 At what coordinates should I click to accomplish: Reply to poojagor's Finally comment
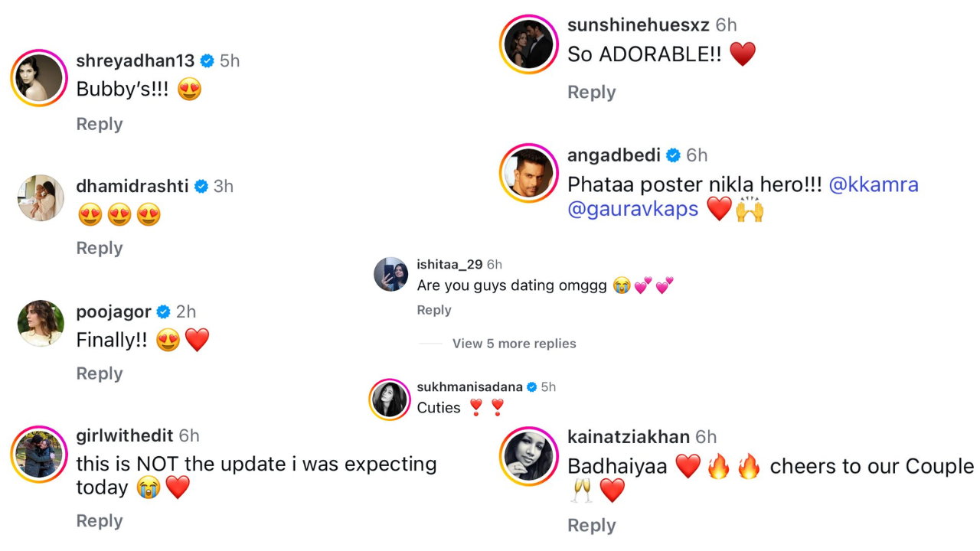100,373
